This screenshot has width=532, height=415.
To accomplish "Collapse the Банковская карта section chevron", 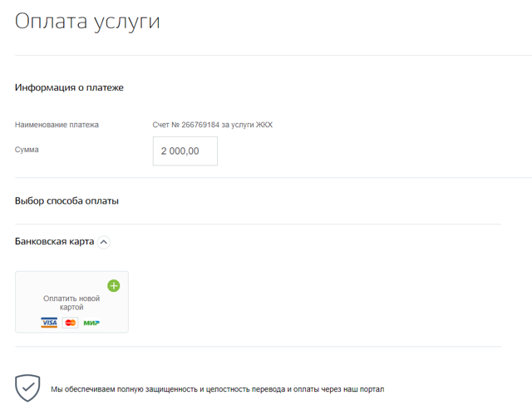I will click(x=104, y=242).
